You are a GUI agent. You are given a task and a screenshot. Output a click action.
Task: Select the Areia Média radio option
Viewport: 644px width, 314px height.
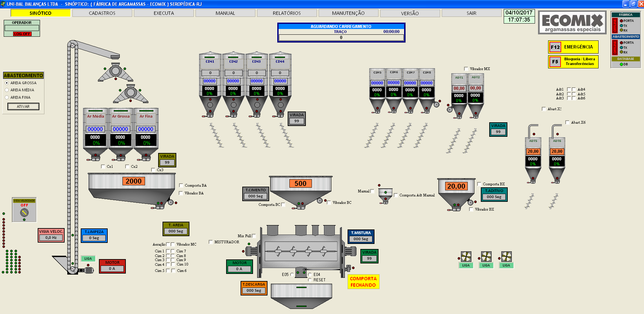point(7,90)
